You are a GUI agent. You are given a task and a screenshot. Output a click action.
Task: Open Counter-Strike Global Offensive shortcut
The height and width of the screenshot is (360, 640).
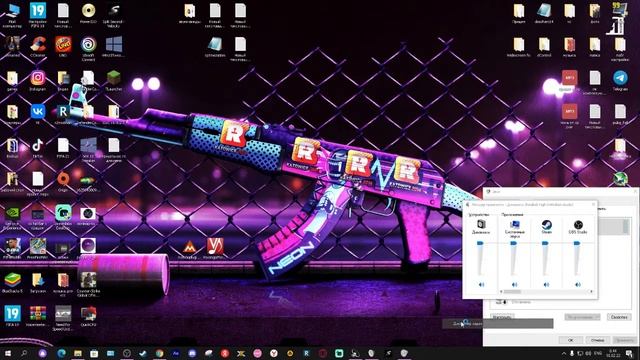pos(88,285)
